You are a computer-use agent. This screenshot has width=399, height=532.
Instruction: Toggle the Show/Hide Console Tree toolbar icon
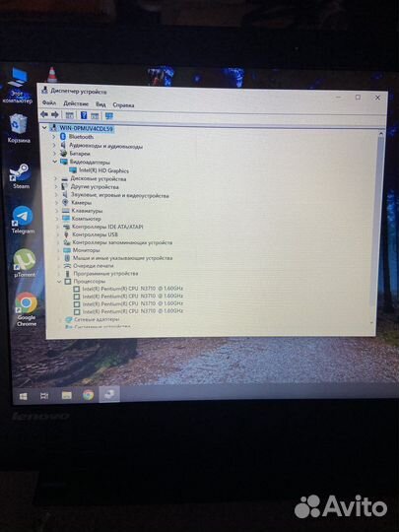pos(69,115)
